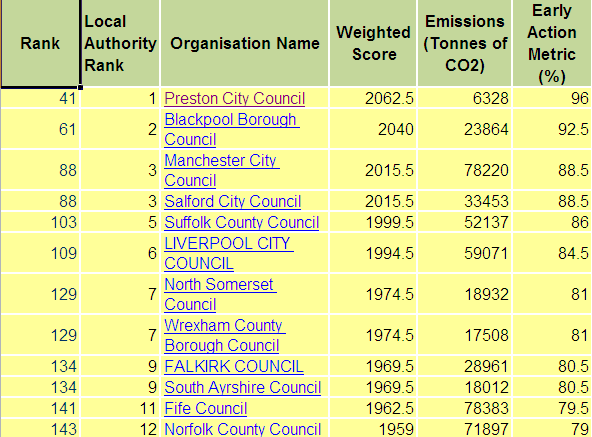Viewport: 592px width, 437px height.
Task: Open the Suffolk County Council link
Action: tap(242, 222)
